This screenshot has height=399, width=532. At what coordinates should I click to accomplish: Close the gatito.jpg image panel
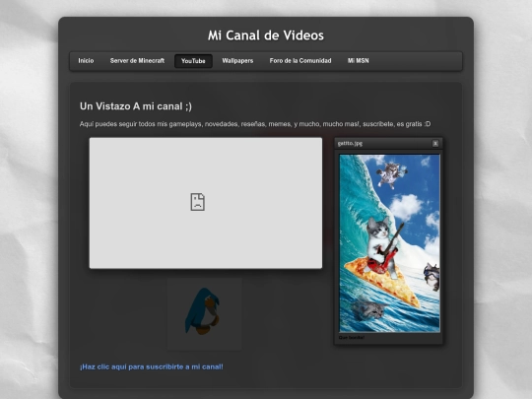click(435, 144)
